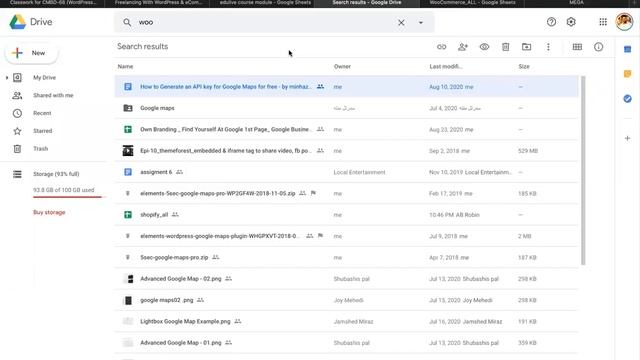Click the Google Drive logo

(18, 22)
